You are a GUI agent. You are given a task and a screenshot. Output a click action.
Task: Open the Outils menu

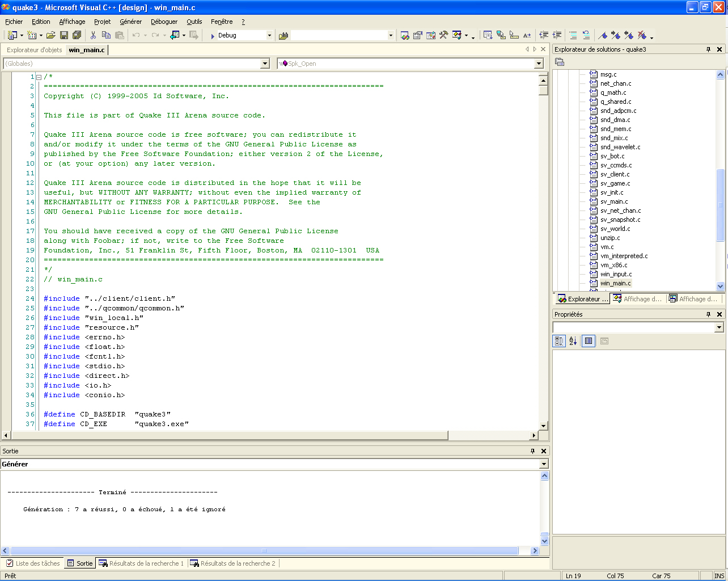(194, 22)
